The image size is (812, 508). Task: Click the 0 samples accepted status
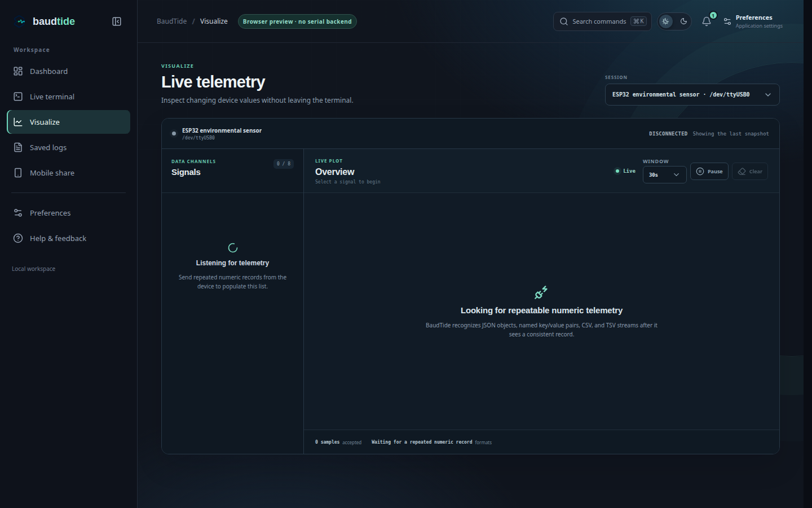click(x=338, y=443)
